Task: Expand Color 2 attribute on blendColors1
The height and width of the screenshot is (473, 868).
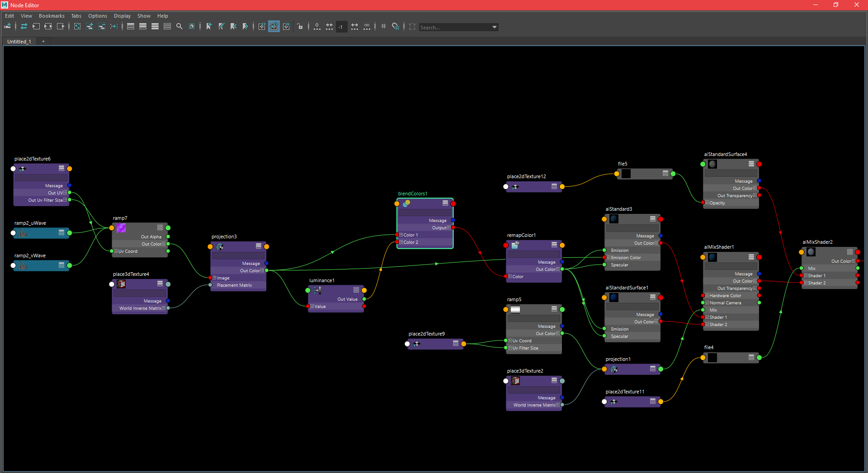Action: coord(401,242)
